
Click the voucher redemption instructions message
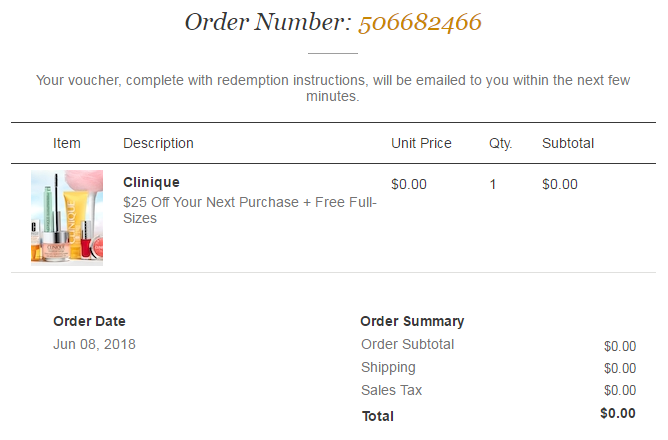(333, 88)
